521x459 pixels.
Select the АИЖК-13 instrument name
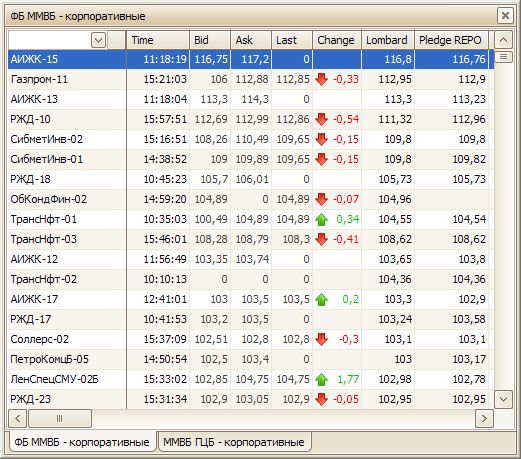click(34, 99)
